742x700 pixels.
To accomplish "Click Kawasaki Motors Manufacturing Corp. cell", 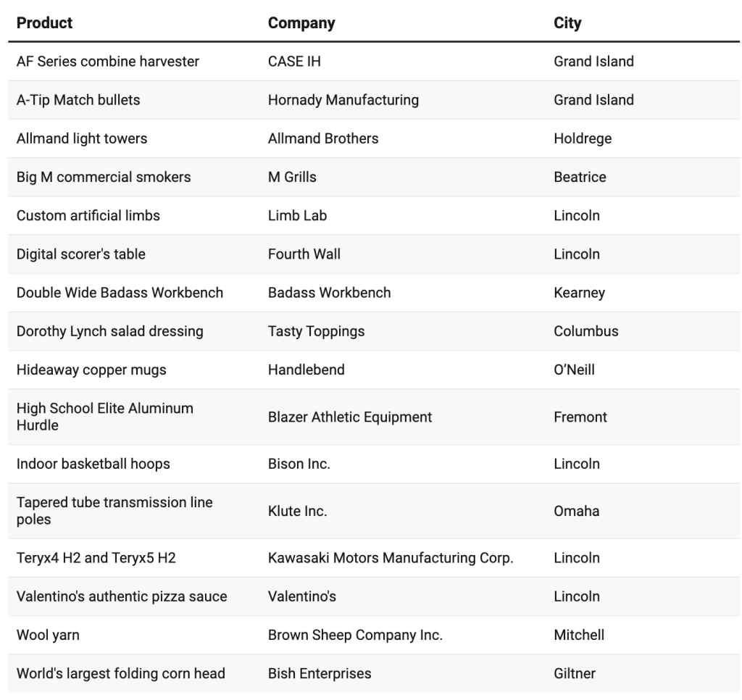I will pos(391,558).
